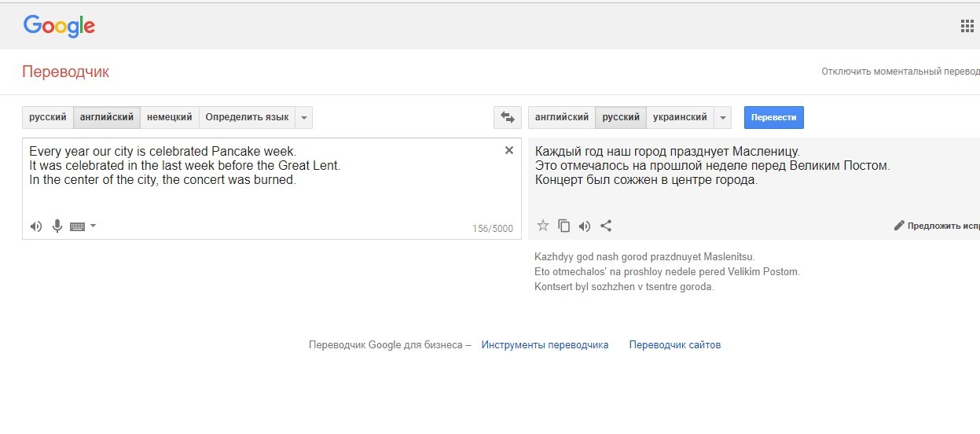The height and width of the screenshot is (434, 980).
Task: Choose украинский as target language
Action: [x=681, y=117]
